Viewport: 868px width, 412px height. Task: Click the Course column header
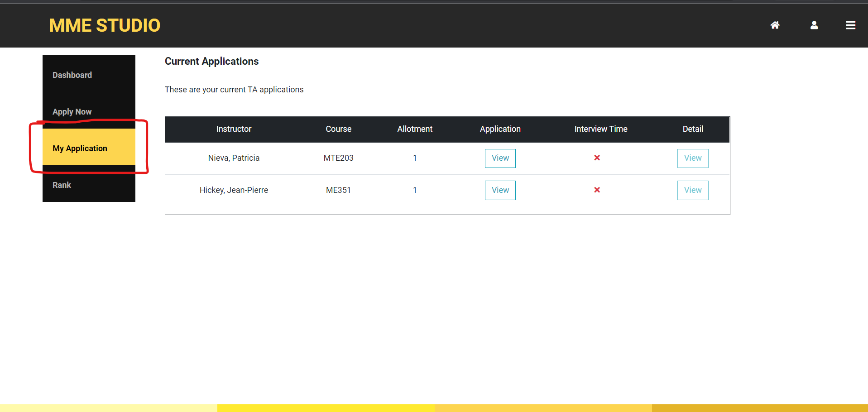(x=338, y=129)
